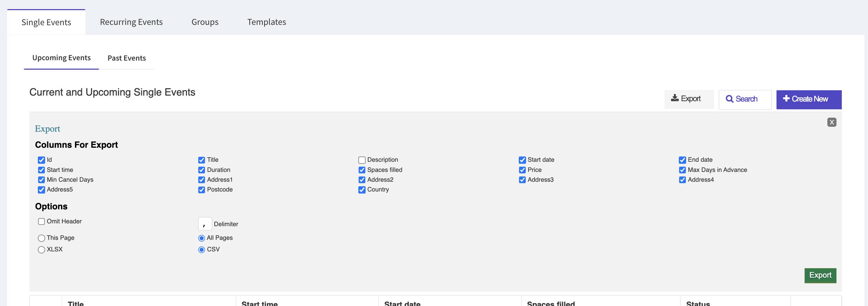Image resolution: width=868 pixels, height=306 pixels.
Task: Toggle Max Days in Advance checkbox
Action: [x=682, y=170]
